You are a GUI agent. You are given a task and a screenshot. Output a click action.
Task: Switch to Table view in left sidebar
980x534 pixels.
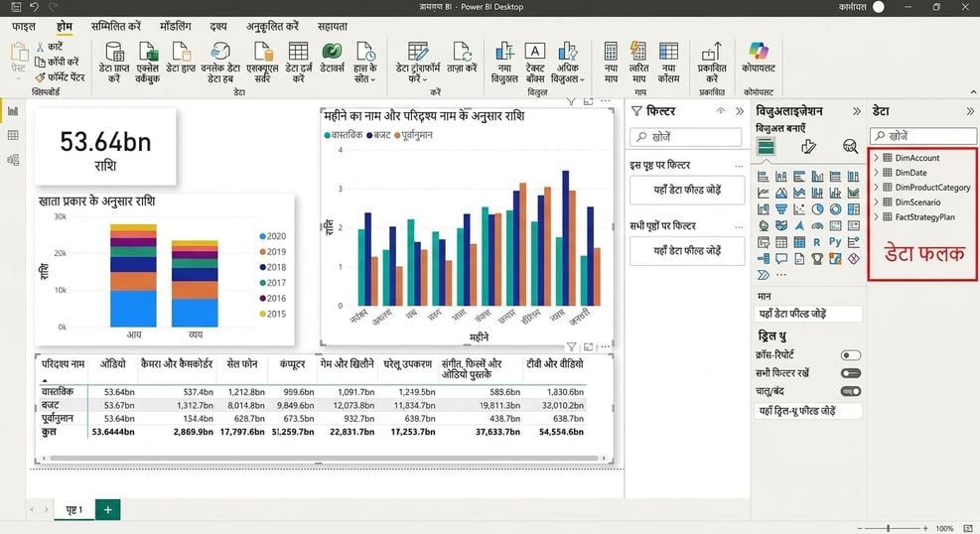tap(13, 135)
